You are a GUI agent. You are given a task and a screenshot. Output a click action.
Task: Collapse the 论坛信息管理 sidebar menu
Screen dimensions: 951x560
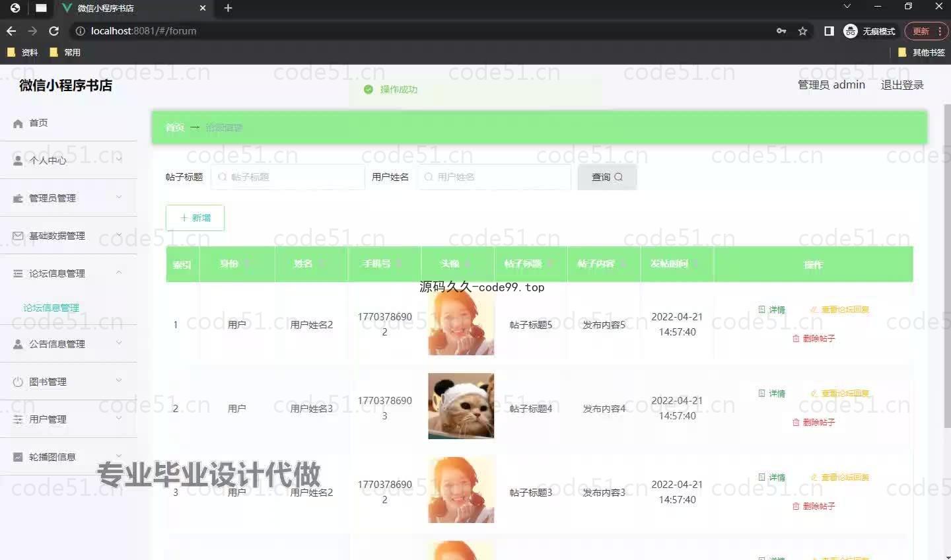pos(69,273)
